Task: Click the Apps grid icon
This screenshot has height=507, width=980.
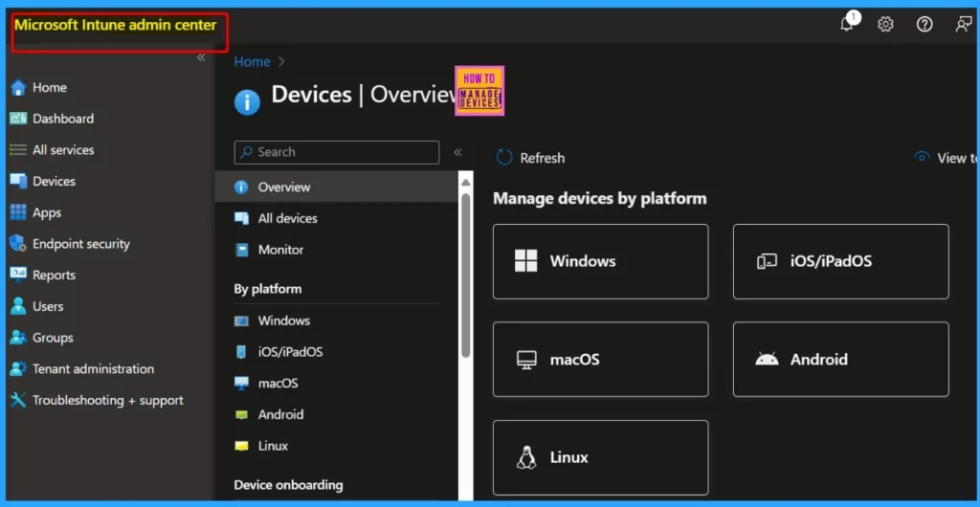Action: point(18,212)
